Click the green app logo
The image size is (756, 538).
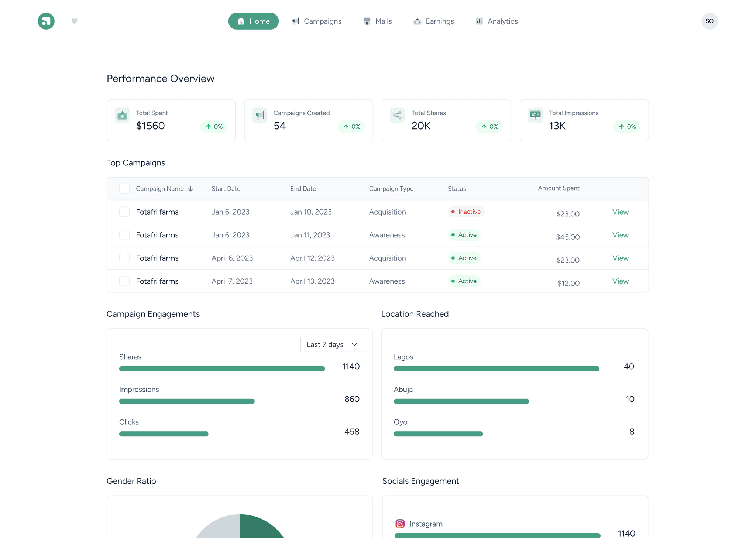click(x=46, y=21)
